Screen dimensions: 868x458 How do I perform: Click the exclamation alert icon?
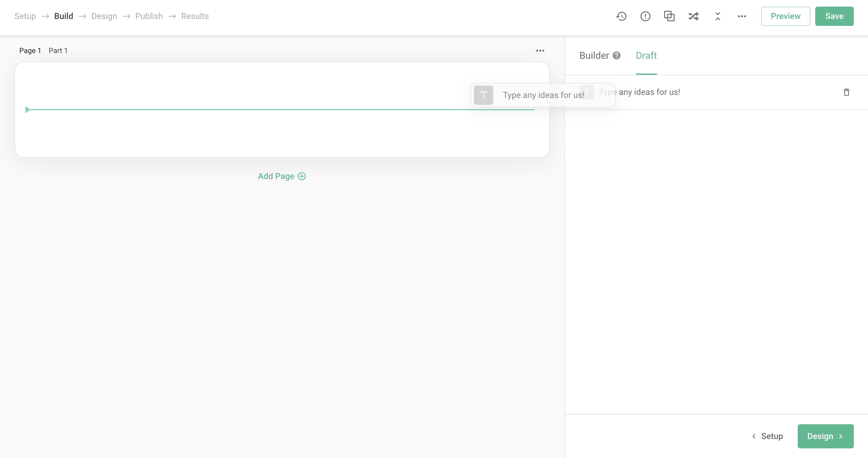click(645, 16)
